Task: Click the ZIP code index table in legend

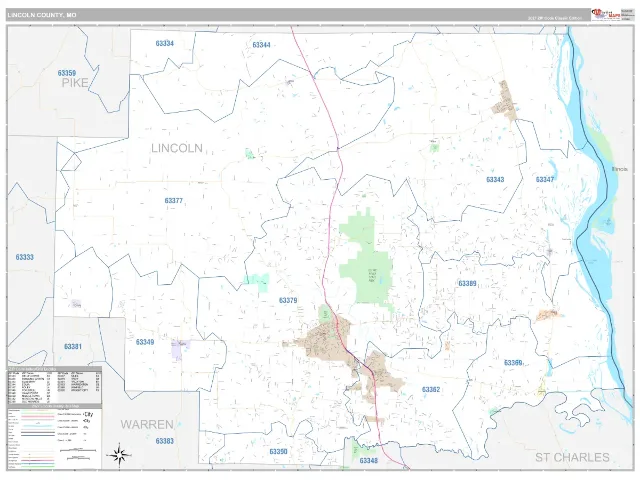Action: (x=54, y=387)
